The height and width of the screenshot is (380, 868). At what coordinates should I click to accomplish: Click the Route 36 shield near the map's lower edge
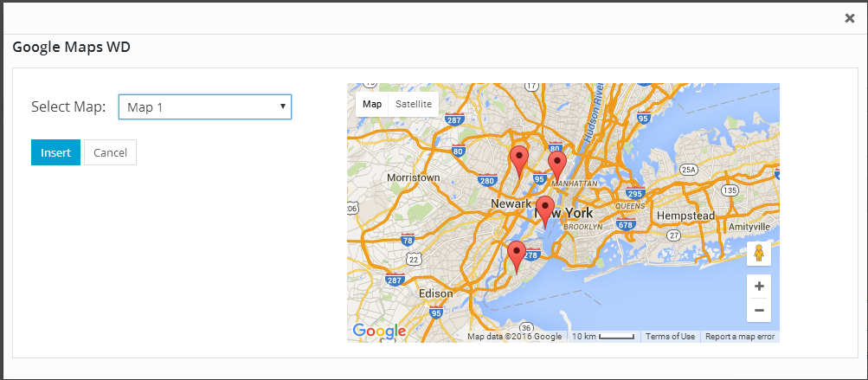pyautogui.click(x=526, y=326)
